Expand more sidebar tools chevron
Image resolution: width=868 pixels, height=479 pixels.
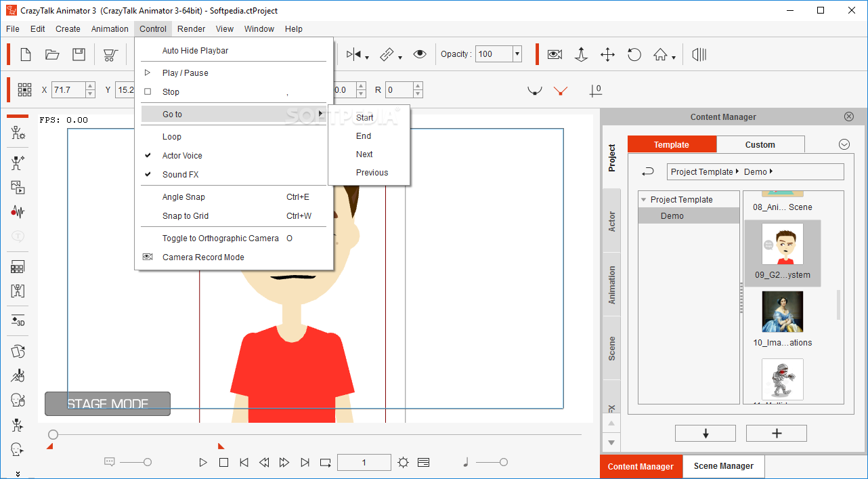tap(18, 474)
